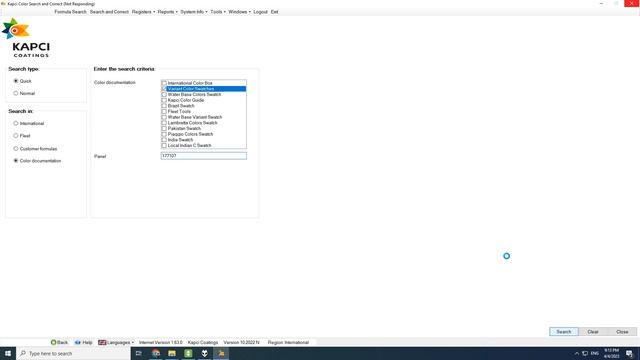Click the ENG input language indicator
This screenshot has width=640, height=360.
[595, 353]
